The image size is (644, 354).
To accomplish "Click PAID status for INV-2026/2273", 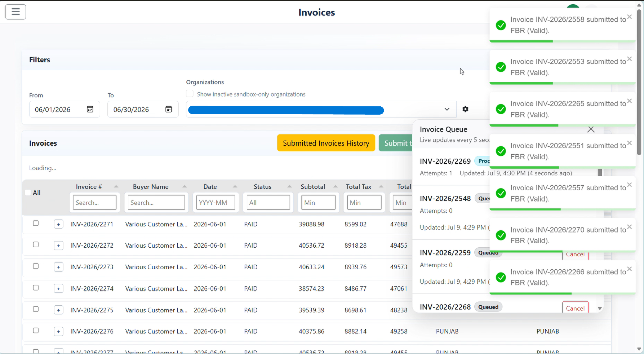I will pyautogui.click(x=251, y=267).
